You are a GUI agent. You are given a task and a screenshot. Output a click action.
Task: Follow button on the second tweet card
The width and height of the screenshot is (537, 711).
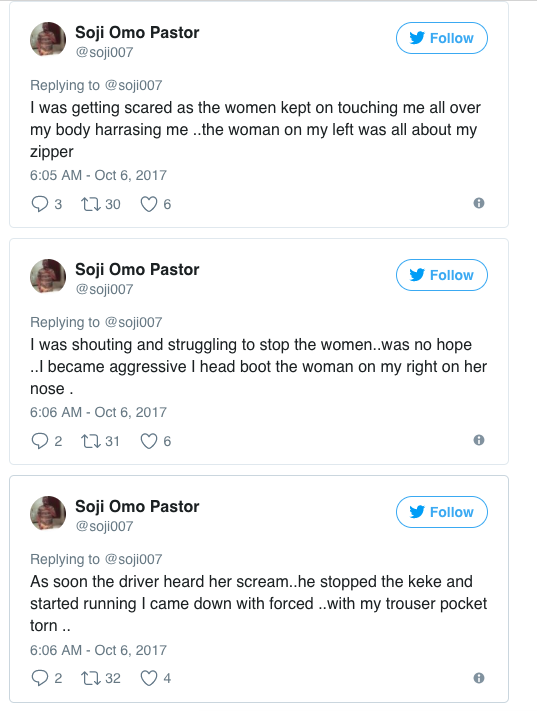pos(442,275)
